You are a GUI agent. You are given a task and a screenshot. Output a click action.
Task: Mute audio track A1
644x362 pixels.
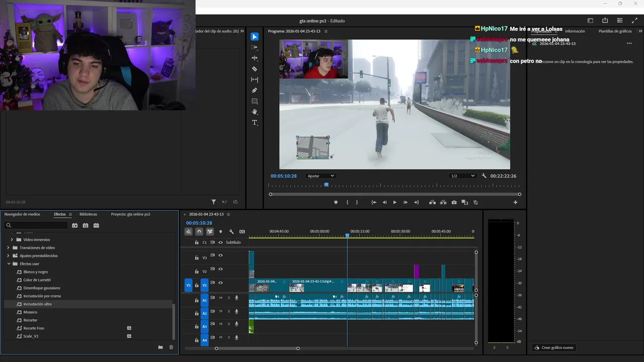pos(220,298)
